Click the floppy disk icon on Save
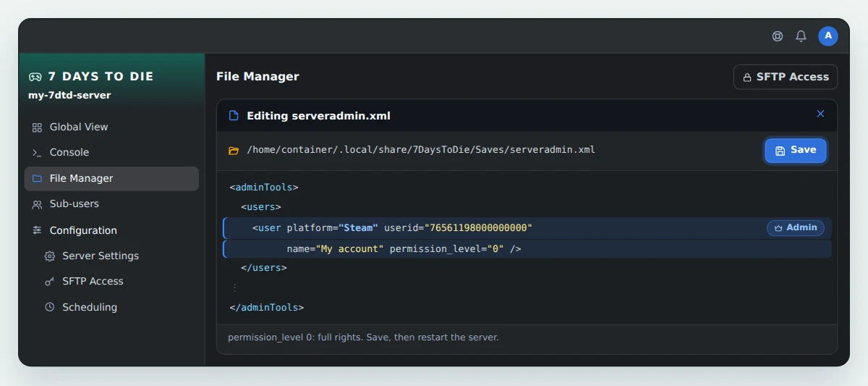This screenshot has height=386, width=868. 780,151
